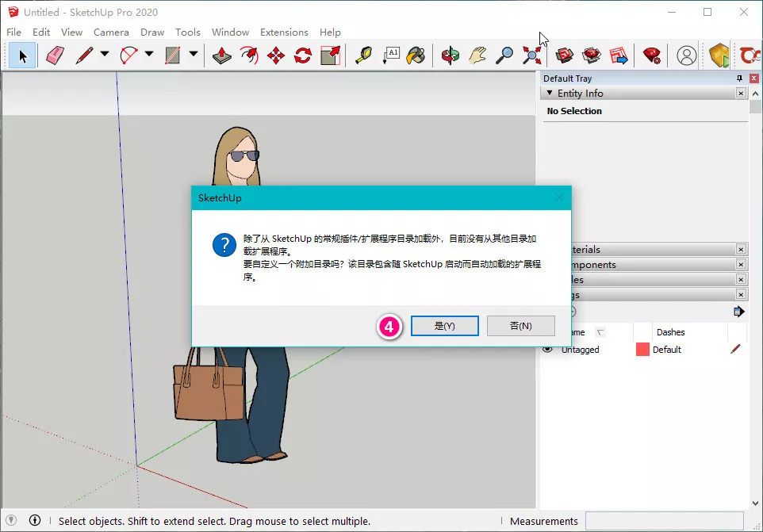Select the Scale tool
Image resolution: width=763 pixels, height=532 pixels.
[331, 55]
